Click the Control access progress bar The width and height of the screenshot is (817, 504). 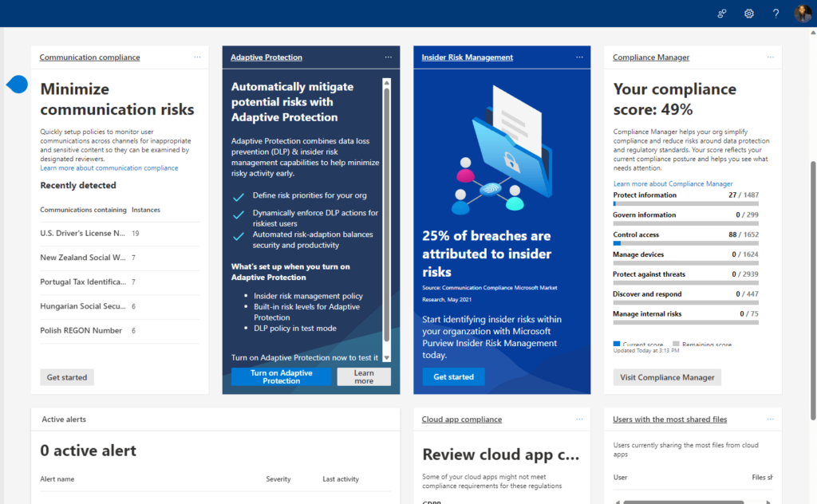coord(685,243)
